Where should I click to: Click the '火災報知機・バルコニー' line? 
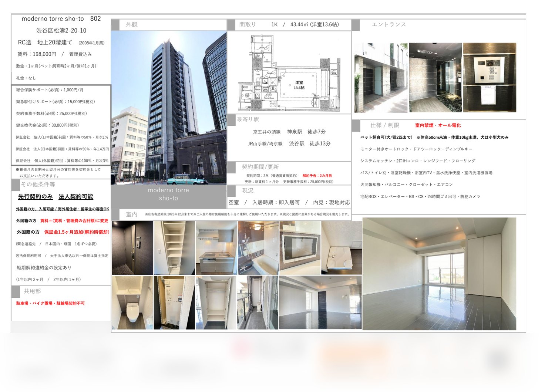[407, 185]
